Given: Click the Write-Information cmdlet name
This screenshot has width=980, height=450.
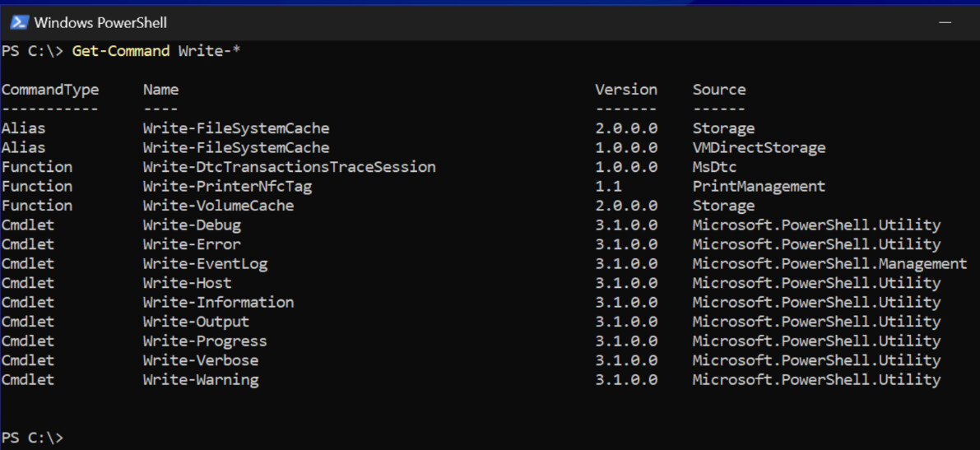Looking at the screenshot, I should [218, 303].
